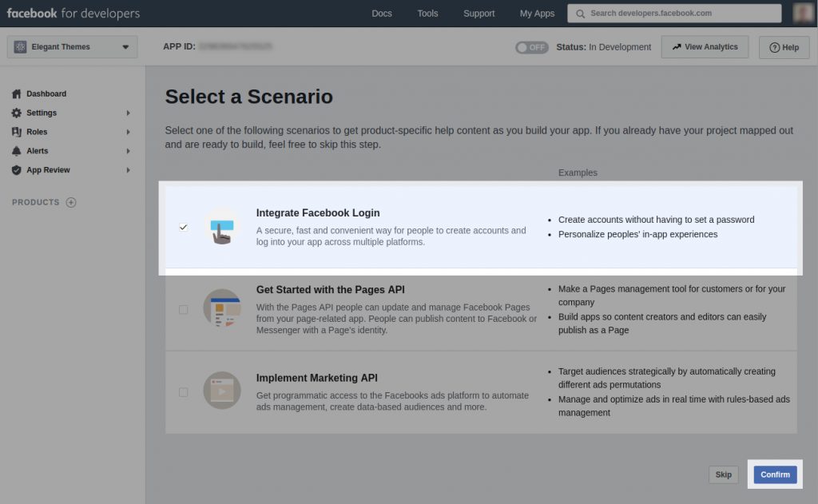This screenshot has width=818, height=504.
Task: Click the Alerts bell icon
Action: coord(17,151)
